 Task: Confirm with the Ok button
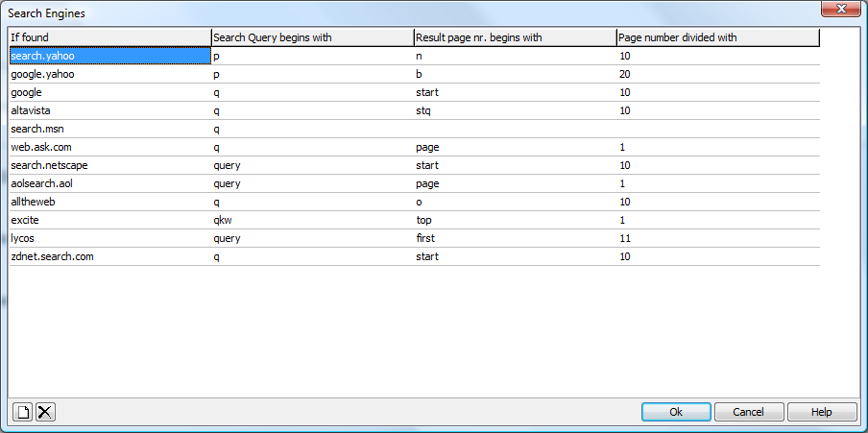676,412
